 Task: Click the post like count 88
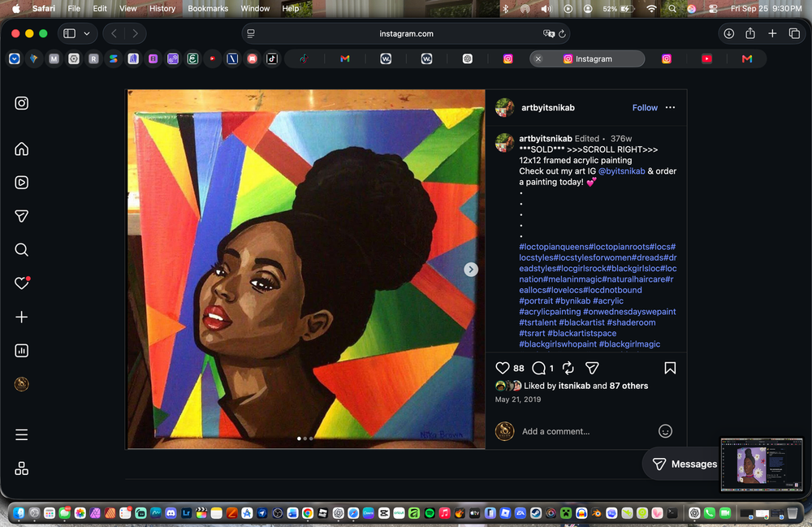pos(518,368)
